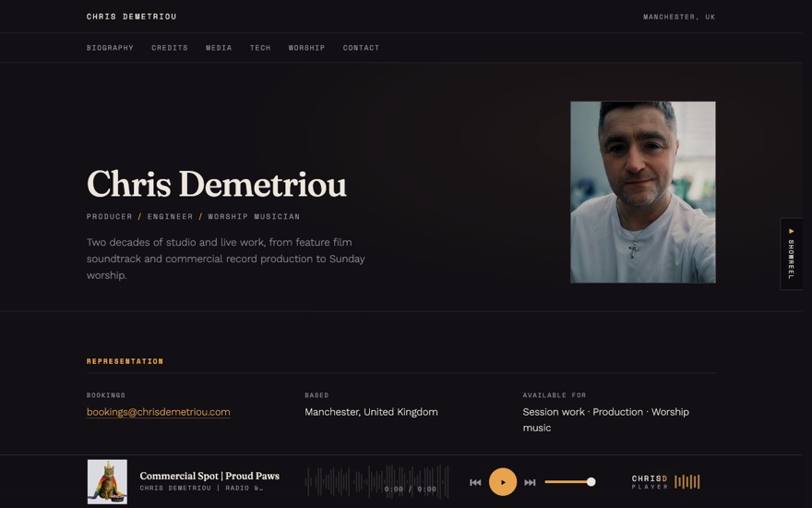Click the 'CHRIS DEMETRIOU | RADIO &…' subtitle

[201, 489]
